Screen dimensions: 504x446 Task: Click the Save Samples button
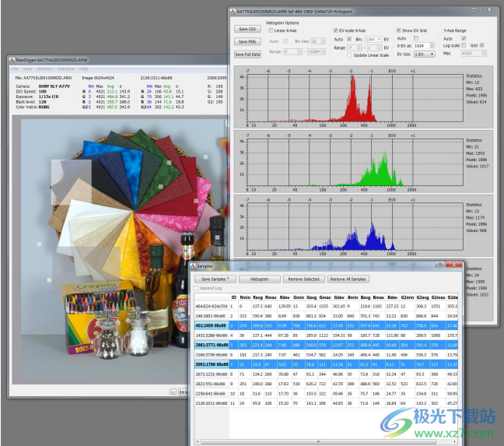[215, 279]
